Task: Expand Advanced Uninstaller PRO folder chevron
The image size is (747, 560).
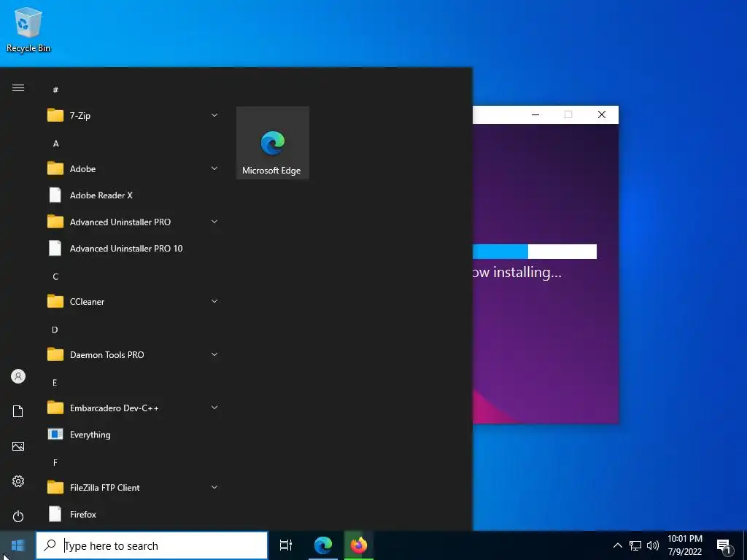Action: pos(214,222)
